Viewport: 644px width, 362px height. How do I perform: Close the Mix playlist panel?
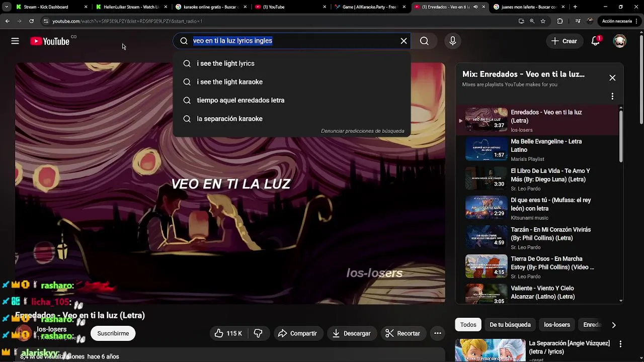pyautogui.click(x=612, y=77)
